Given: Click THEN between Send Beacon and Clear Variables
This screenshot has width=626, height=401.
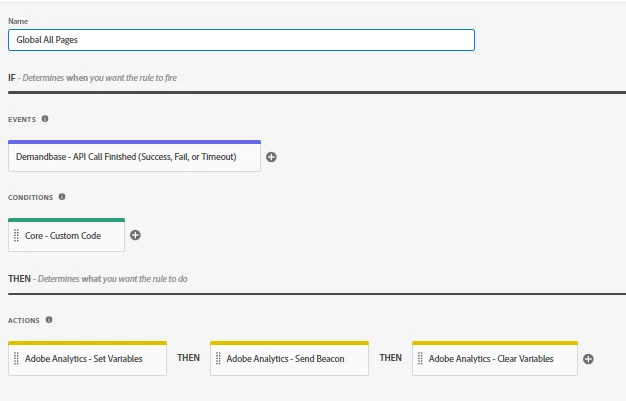Looking at the screenshot, I should coord(390,358).
